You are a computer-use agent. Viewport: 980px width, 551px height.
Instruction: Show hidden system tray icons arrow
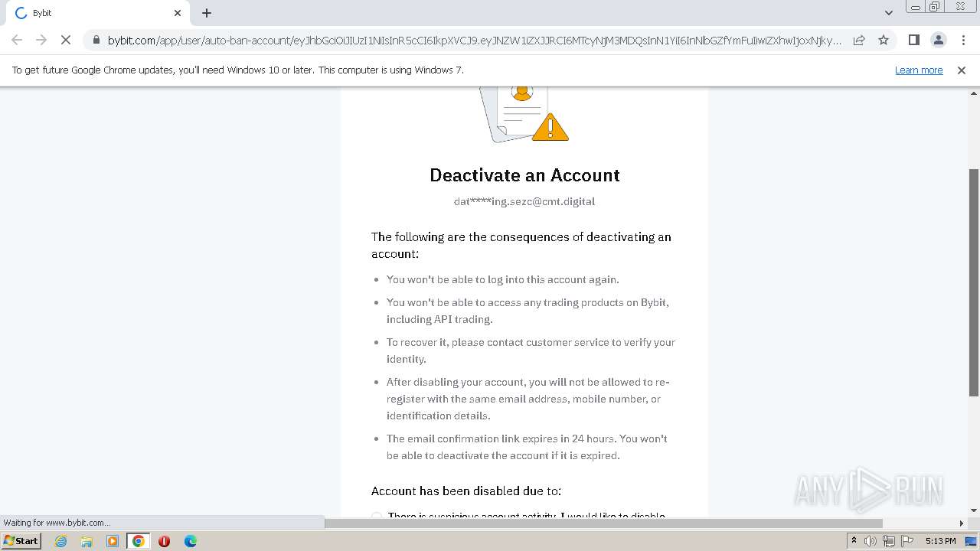(854, 541)
